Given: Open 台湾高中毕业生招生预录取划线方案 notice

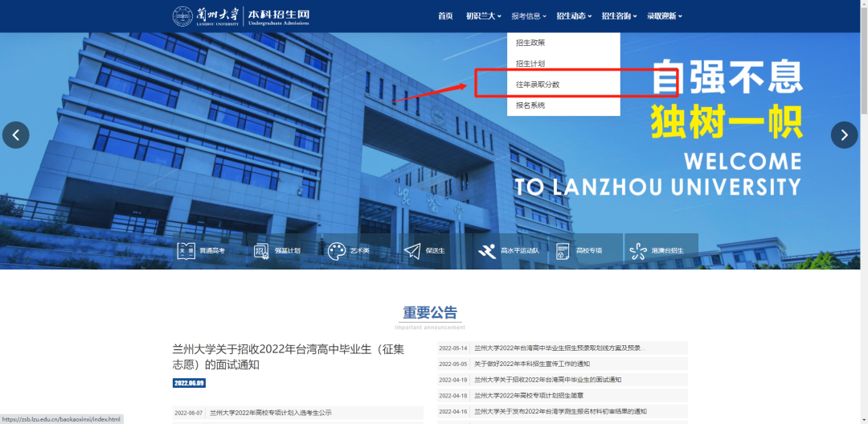Looking at the screenshot, I should (x=559, y=348).
